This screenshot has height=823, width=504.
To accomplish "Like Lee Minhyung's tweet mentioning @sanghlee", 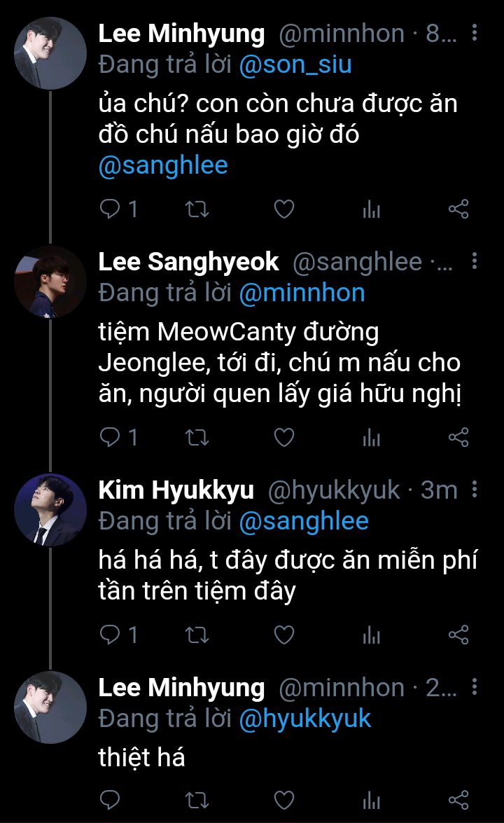I will 283,209.
